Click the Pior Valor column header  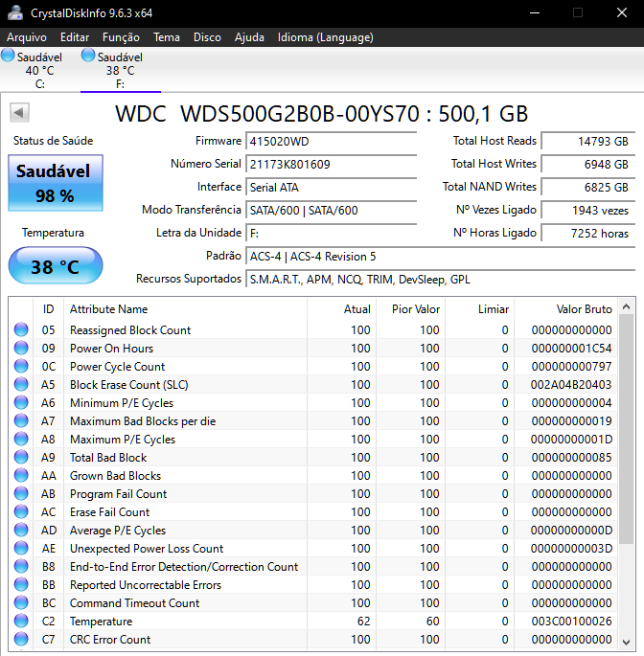pos(411,309)
